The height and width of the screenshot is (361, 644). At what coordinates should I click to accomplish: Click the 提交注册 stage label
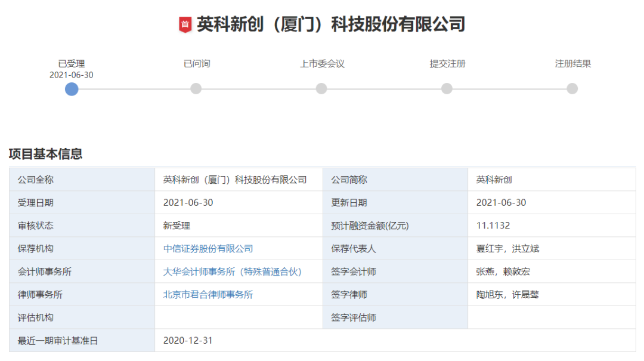(x=447, y=64)
